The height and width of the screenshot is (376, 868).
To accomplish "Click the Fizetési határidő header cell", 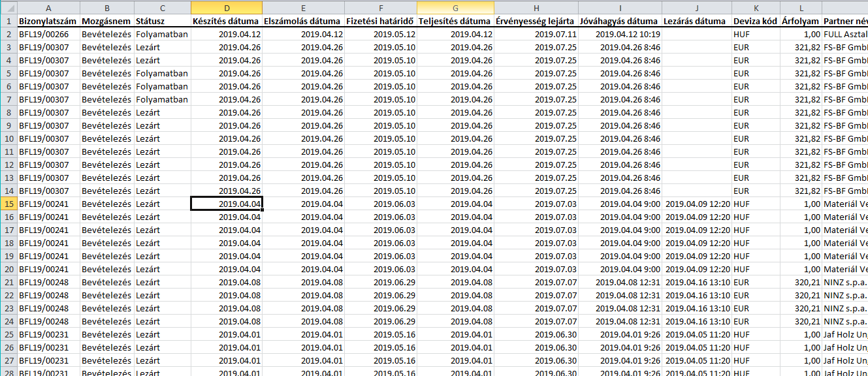I will [x=381, y=21].
